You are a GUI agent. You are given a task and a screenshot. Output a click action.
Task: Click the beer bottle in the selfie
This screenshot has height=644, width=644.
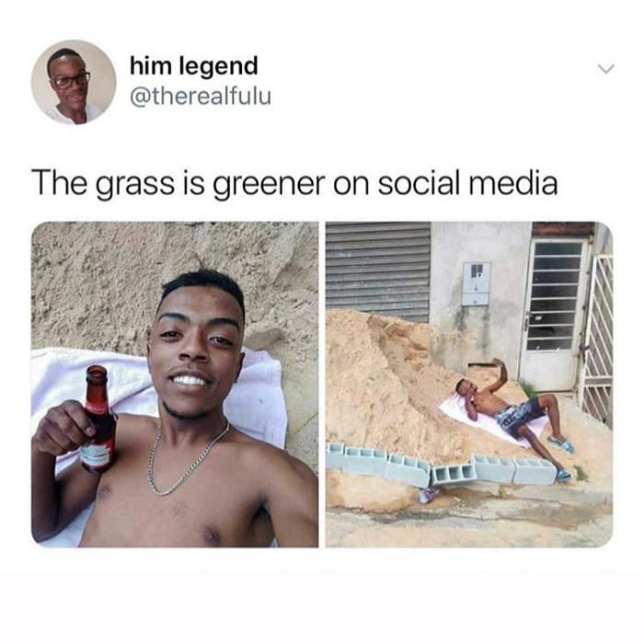point(98,419)
